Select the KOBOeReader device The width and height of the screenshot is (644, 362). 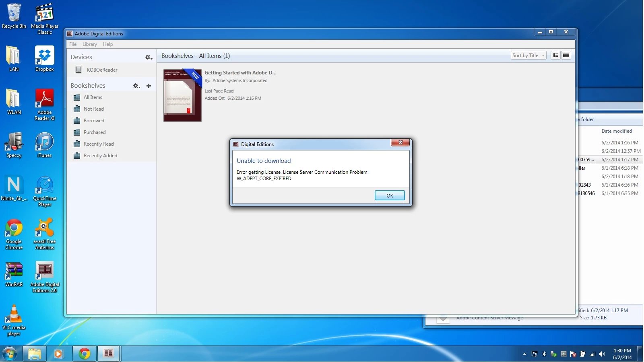point(111,70)
